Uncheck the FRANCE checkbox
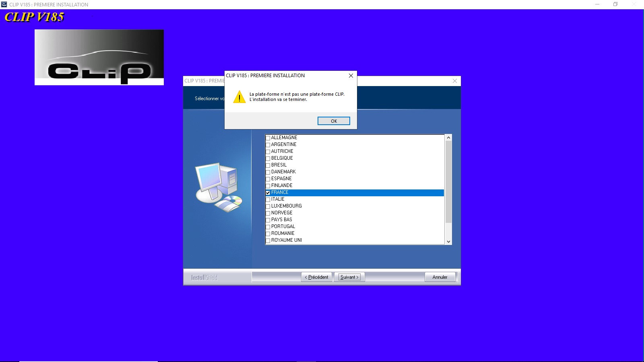The image size is (644, 362). click(x=268, y=193)
